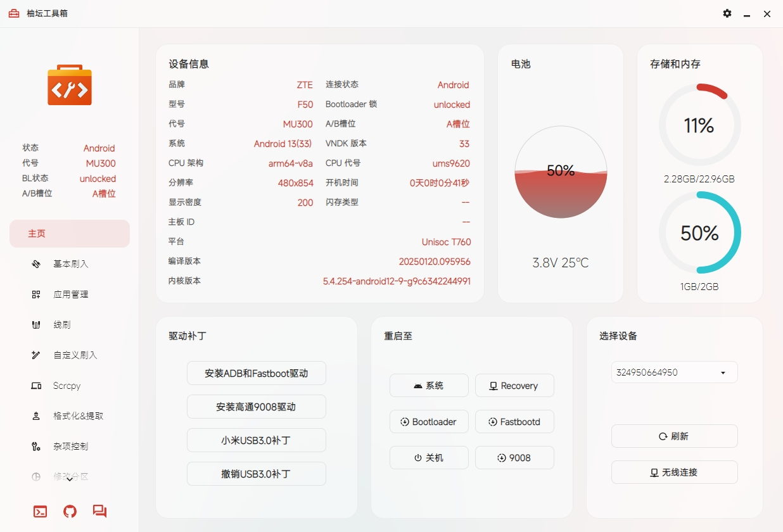The image size is (783, 532).
Task: Click the toolbox icon in title bar
Action: click(x=14, y=13)
